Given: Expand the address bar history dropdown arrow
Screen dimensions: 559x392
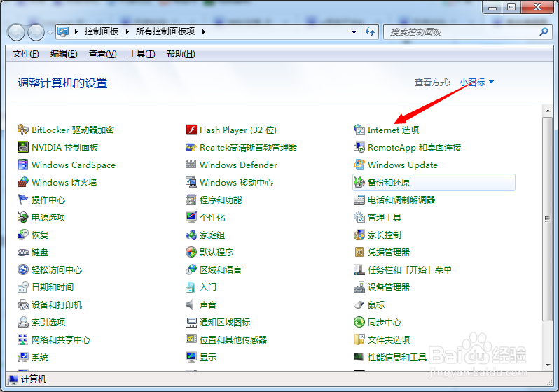Looking at the screenshot, I should 354,32.
